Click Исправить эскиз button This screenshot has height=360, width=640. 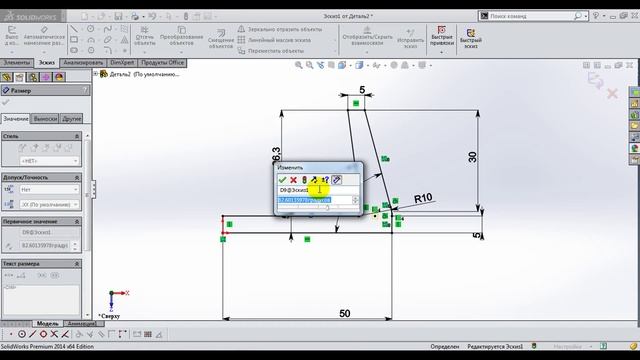tap(410, 39)
